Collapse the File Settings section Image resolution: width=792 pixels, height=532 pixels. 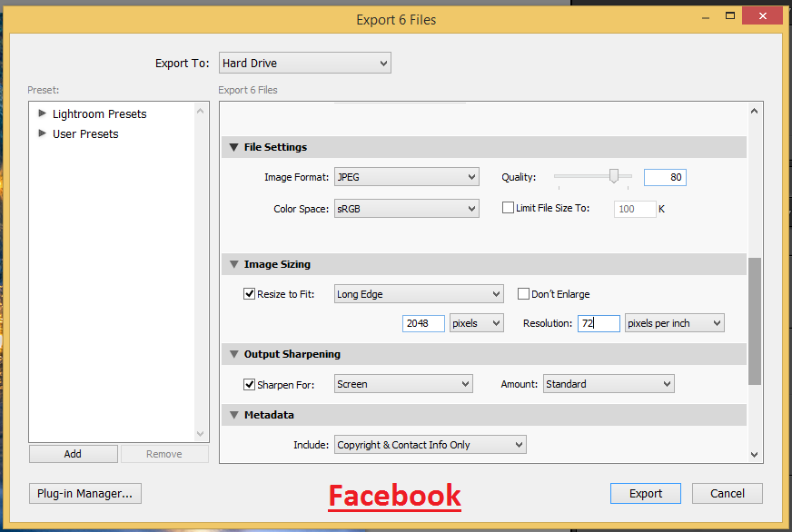tap(233, 147)
